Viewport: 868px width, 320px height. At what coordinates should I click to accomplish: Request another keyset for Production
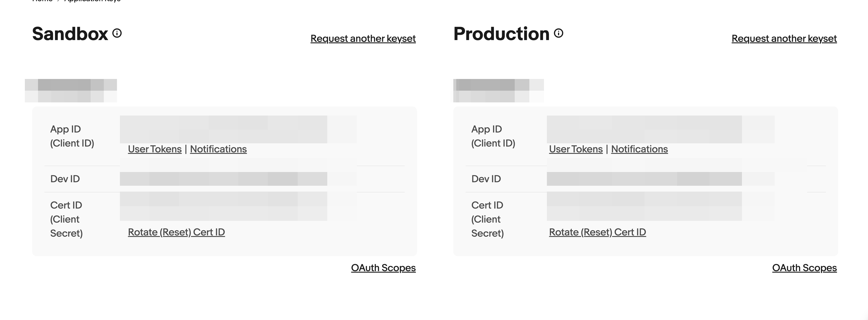[x=784, y=38]
